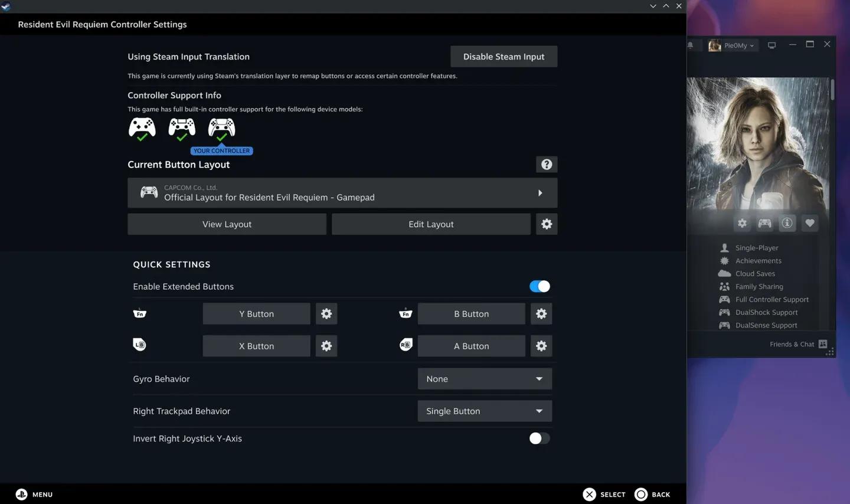Click the View Layout button
Image resolution: width=850 pixels, height=504 pixels.
[227, 224]
